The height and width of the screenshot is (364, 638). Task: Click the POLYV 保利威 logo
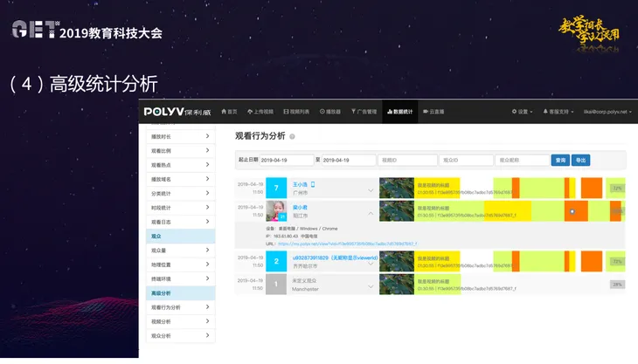point(177,112)
